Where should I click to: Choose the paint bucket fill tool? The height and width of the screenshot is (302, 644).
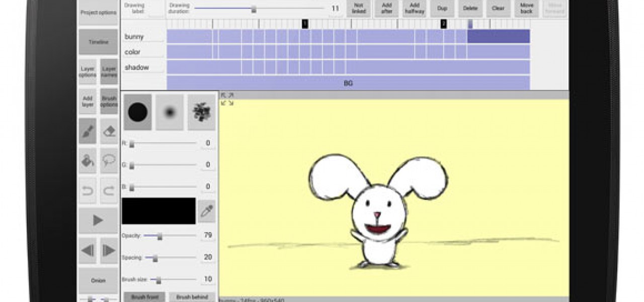click(88, 161)
